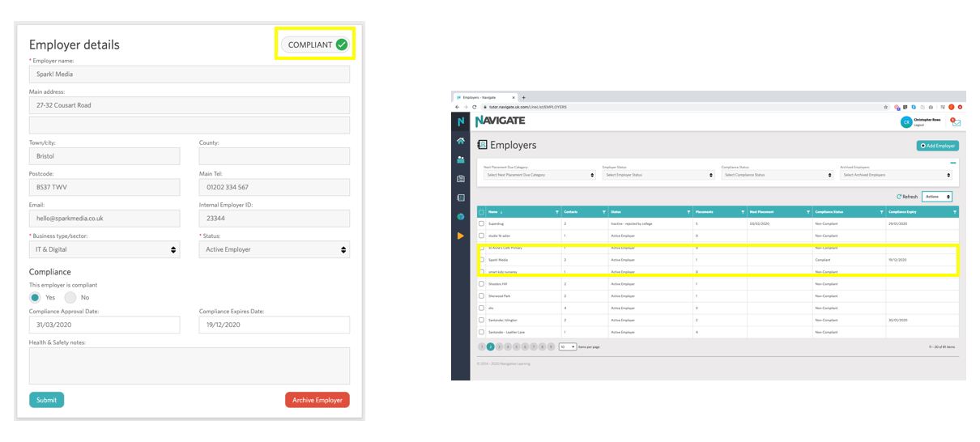Screen dimensions: 980x442
Task: Click the Health & Safety notes box
Action: 190,366
